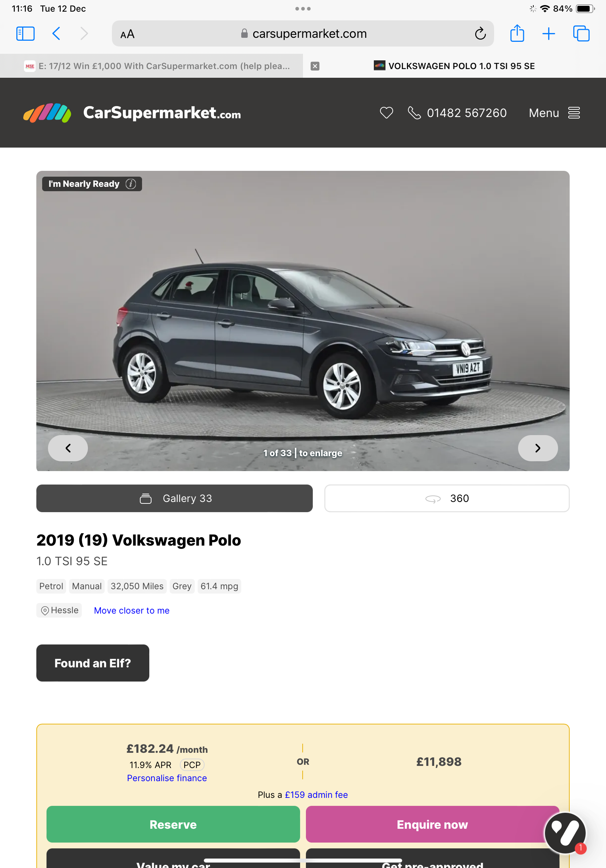Open the site Menu hamburger
This screenshot has width=606, height=868.
coord(554,113)
